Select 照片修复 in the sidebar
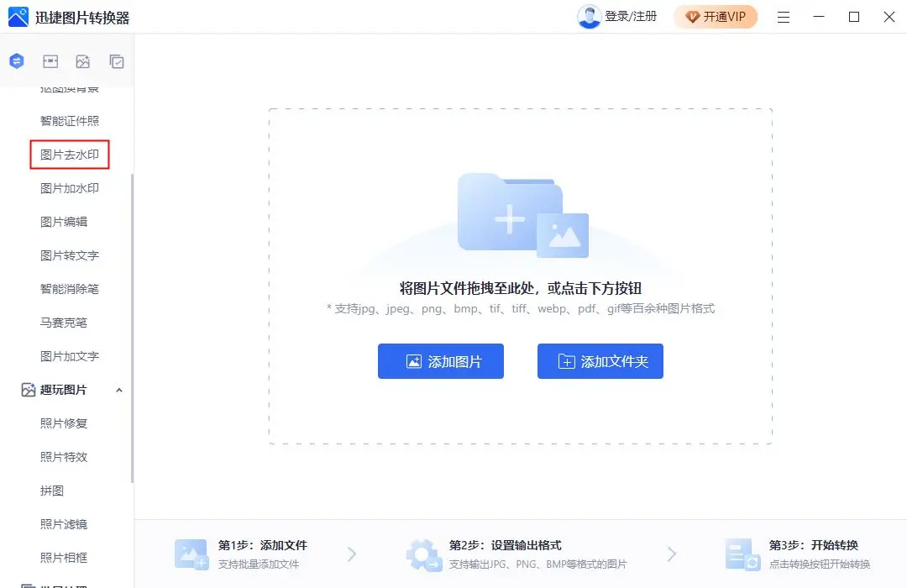 tap(63, 423)
